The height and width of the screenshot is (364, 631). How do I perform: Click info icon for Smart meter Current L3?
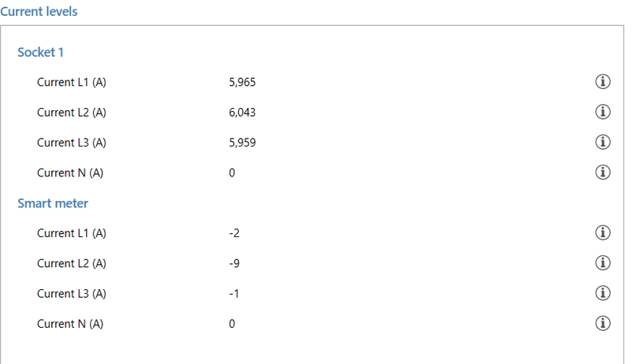pos(603,293)
